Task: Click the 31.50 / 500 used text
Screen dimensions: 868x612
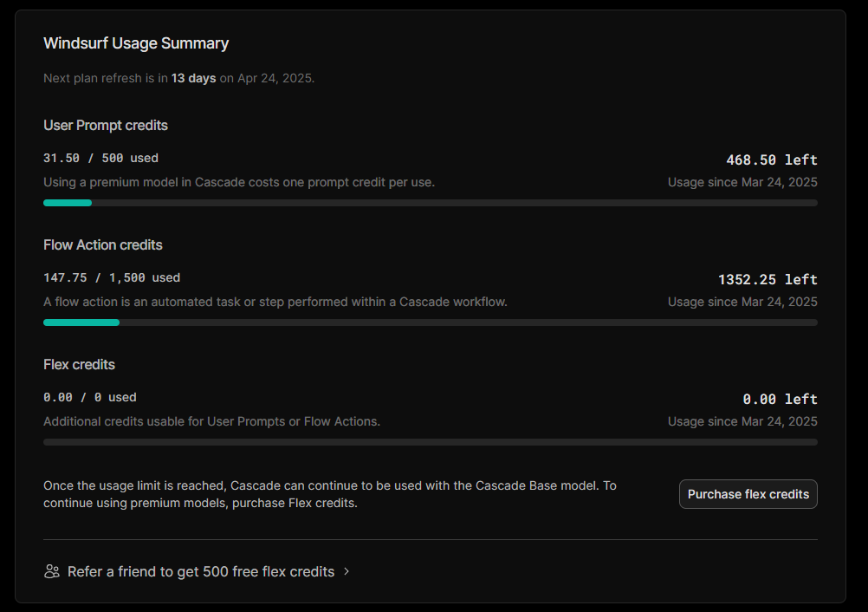Action: coord(100,158)
